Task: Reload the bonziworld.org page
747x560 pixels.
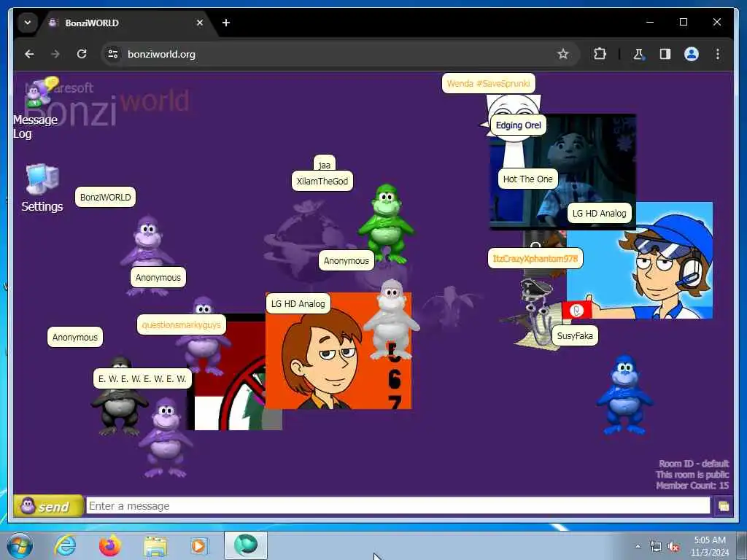Action: [x=82, y=54]
